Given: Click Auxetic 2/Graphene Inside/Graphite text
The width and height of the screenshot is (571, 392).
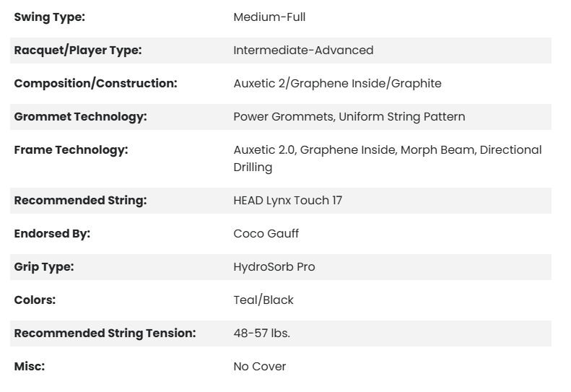Looking at the screenshot, I should point(337,84).
